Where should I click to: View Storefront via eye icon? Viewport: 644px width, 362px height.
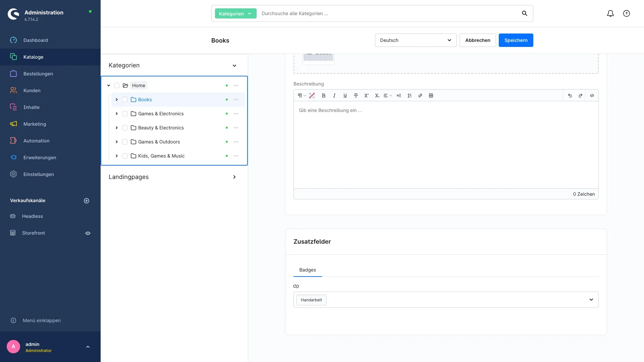pos(88,233)
